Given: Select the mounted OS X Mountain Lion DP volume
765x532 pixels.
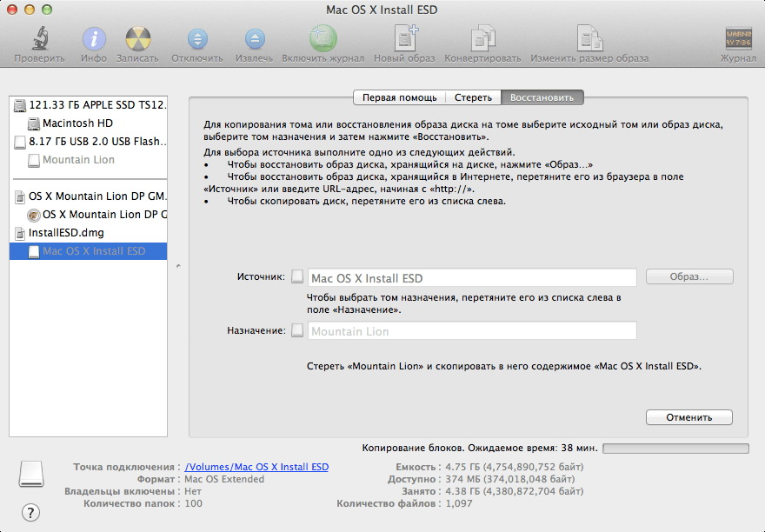Looking at the screenshot, I should coord(89,214).
